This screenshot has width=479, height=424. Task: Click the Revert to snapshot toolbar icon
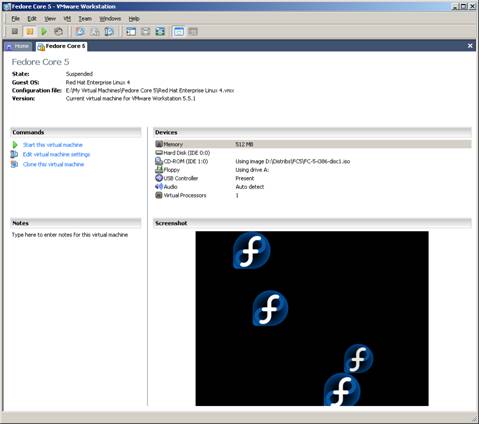pyautogui.click(x=95, y=31)
